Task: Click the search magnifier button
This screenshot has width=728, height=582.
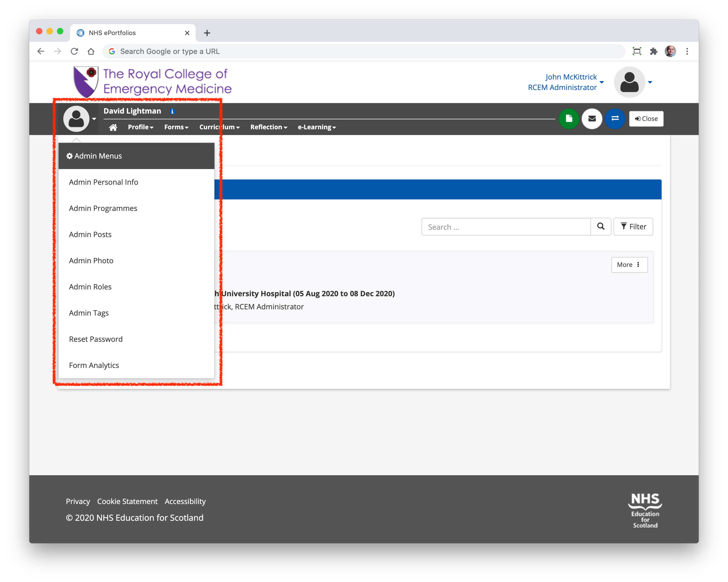Action: [x=601, y=226]
